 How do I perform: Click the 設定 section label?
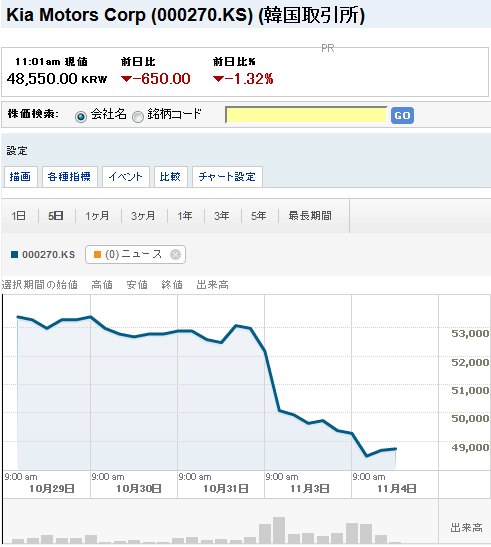coord(17,151)
